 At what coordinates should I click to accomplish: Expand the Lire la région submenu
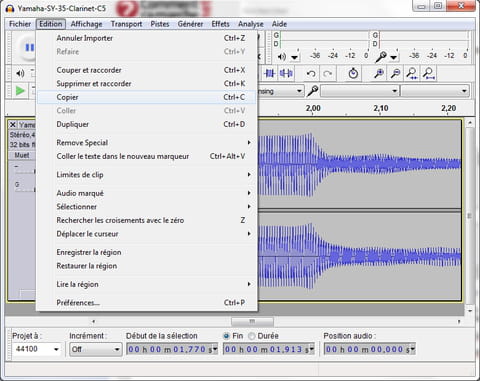(147, 284)
